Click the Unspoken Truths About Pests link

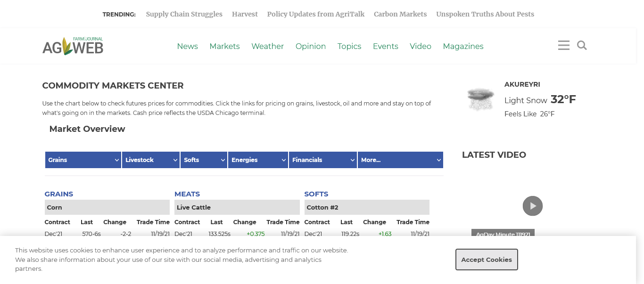pos(485,14)
